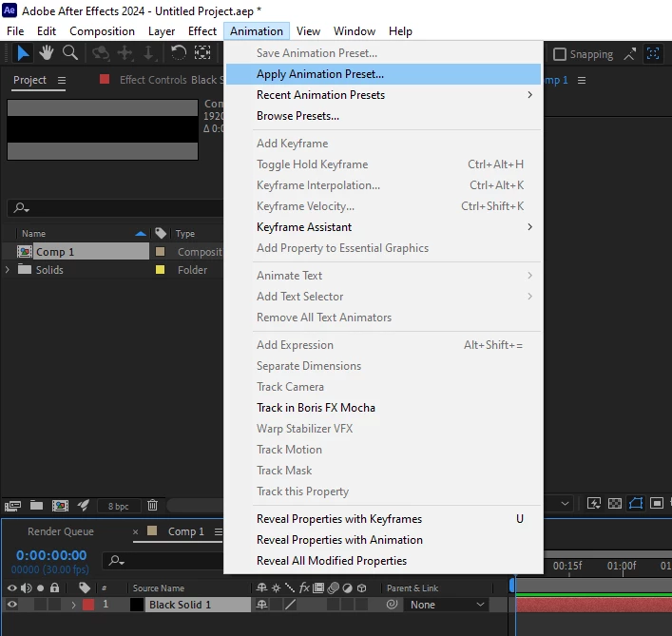Select the Pan camera tool
Image resolution: width=672 pixels, height=636 pixels.
pos(125,53)
